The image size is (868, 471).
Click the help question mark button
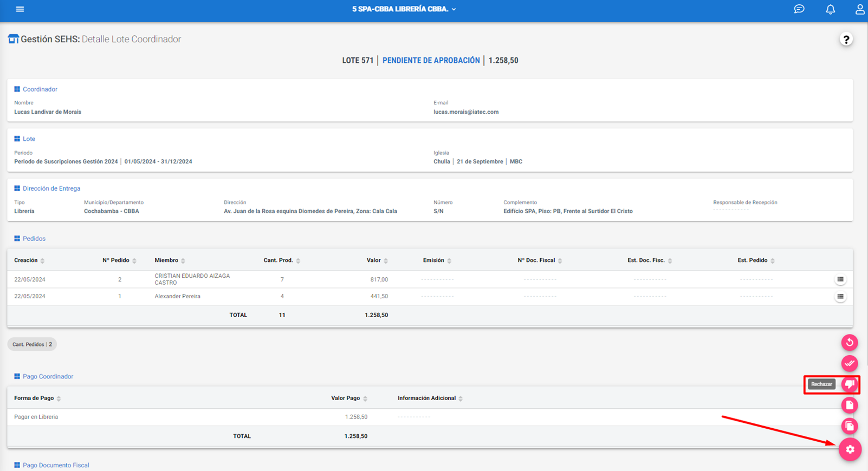pyautogui.click(x=846, y=40)
